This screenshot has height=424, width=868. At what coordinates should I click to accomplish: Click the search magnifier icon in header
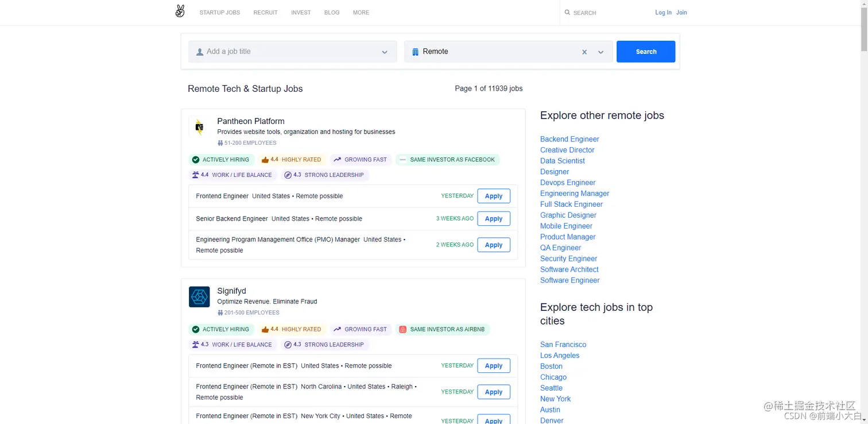[567, 12]
